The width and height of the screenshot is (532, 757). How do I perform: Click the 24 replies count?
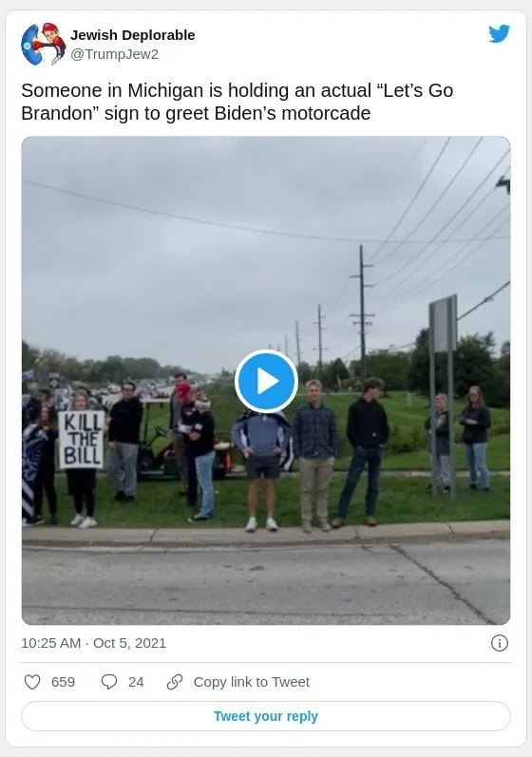coord(136,682)
